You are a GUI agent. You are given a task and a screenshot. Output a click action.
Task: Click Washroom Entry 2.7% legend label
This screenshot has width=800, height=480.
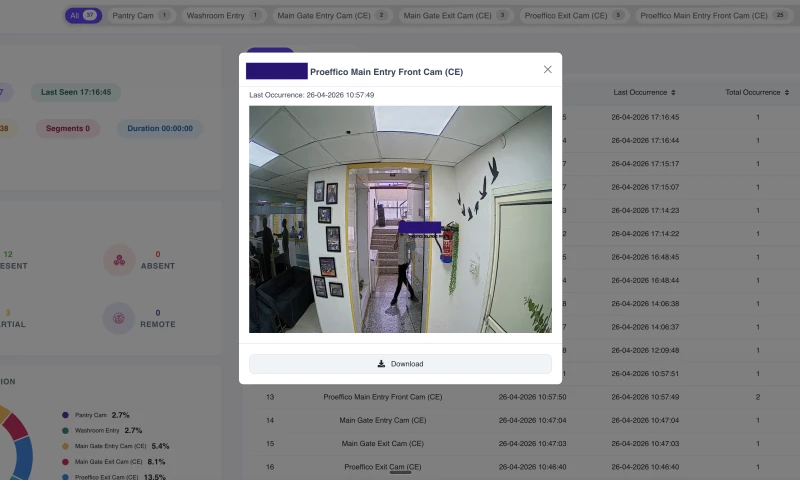click(x=108, y=431)
